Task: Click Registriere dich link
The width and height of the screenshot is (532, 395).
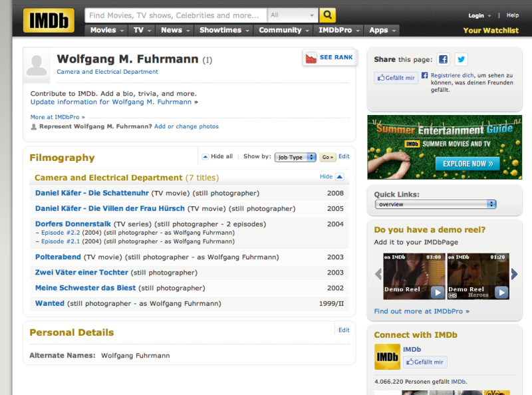Action: (x=452, y=75)
